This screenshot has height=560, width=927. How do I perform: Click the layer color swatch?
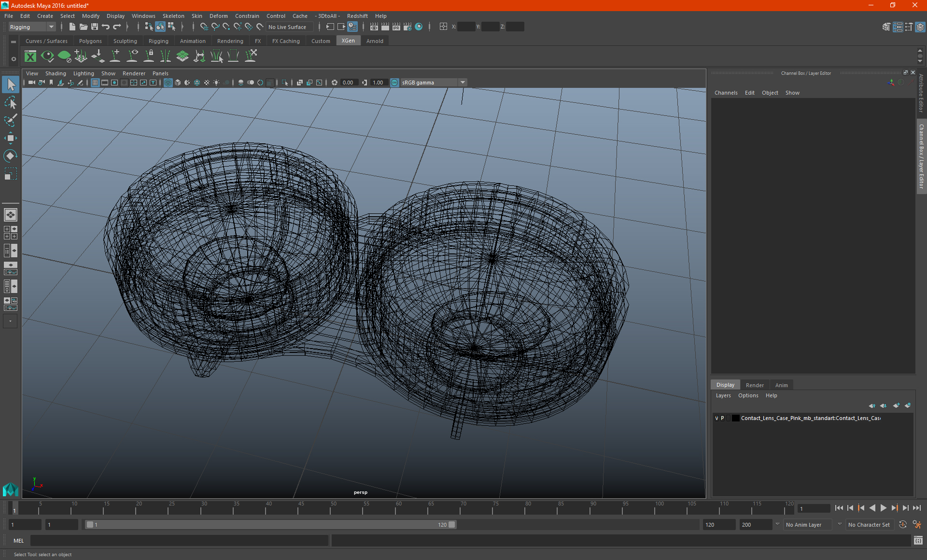[735, 418]
